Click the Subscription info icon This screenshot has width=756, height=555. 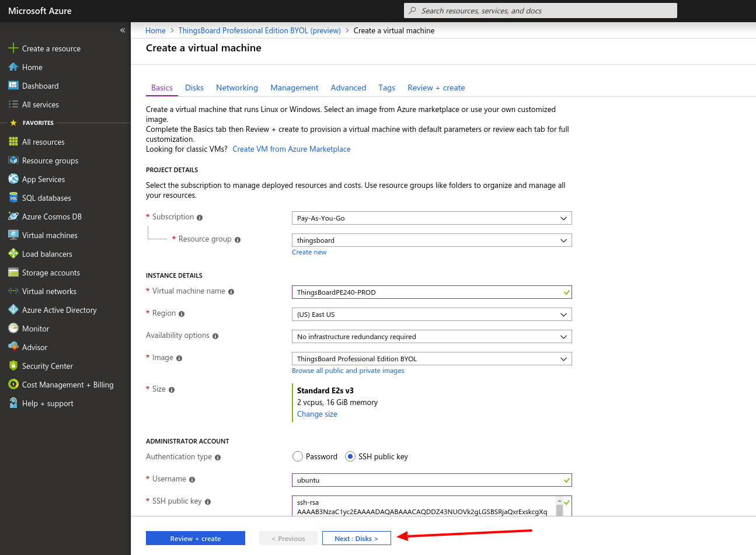(x=200, y=218)
